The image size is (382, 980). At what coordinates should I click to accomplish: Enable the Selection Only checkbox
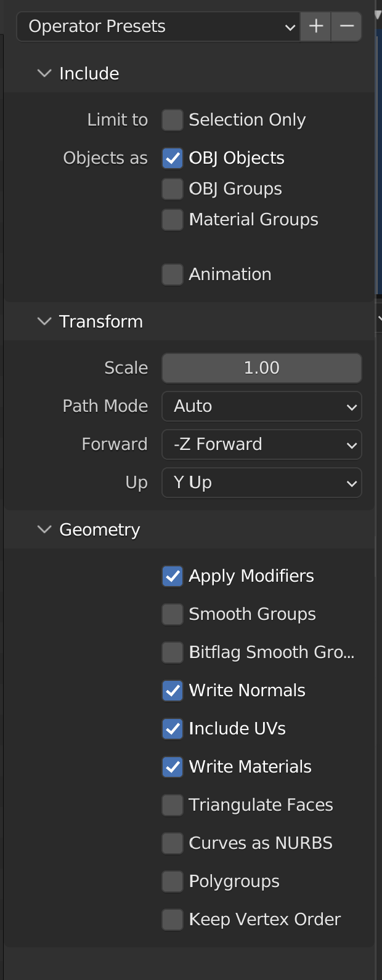click(x=173, y=120)
